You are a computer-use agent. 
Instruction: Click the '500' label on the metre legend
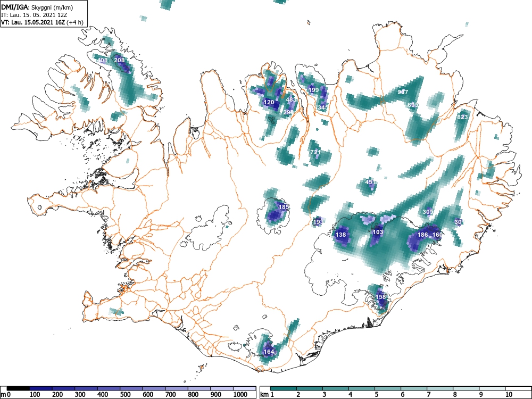coord(125,395)
